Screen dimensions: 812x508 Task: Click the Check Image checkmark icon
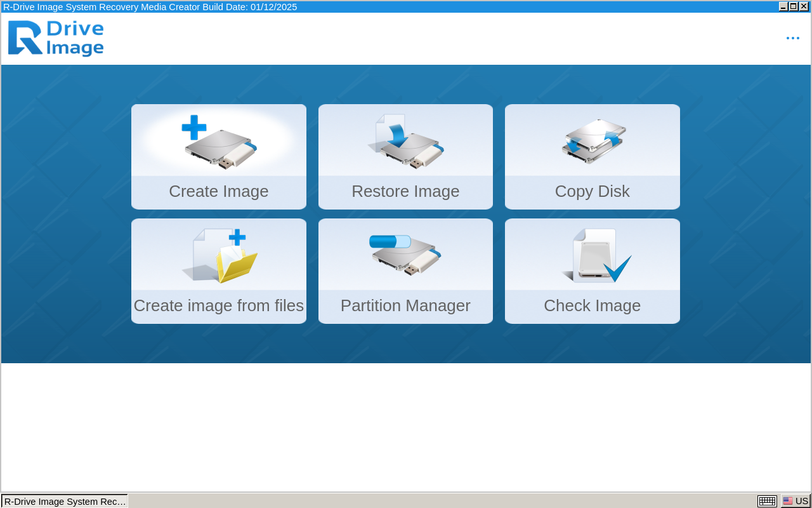pos(596,256)
